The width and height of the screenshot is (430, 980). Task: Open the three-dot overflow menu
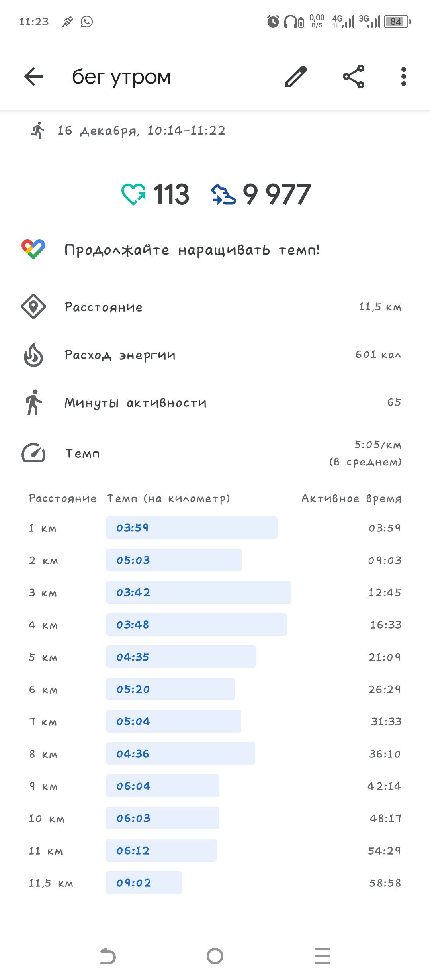click(x=404, y=76)
